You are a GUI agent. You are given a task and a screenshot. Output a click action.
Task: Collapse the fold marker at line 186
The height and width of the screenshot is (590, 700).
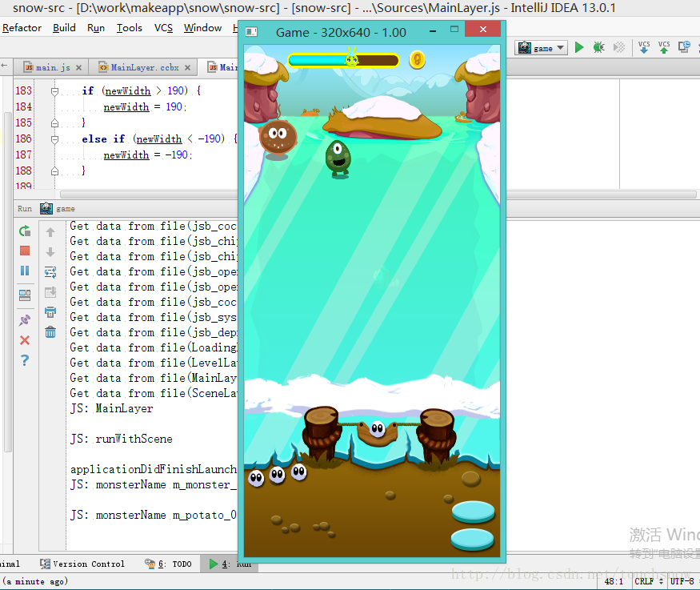54,140
